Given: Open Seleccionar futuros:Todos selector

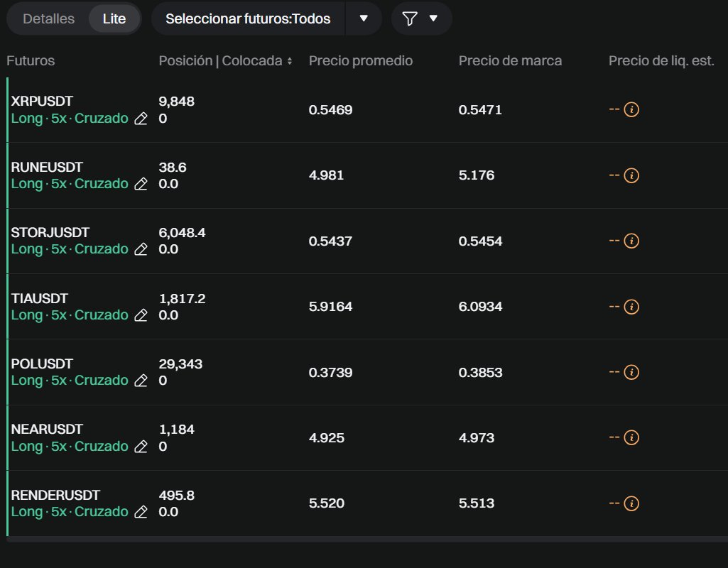Looking at the screenshot, I should coord(248,18).
